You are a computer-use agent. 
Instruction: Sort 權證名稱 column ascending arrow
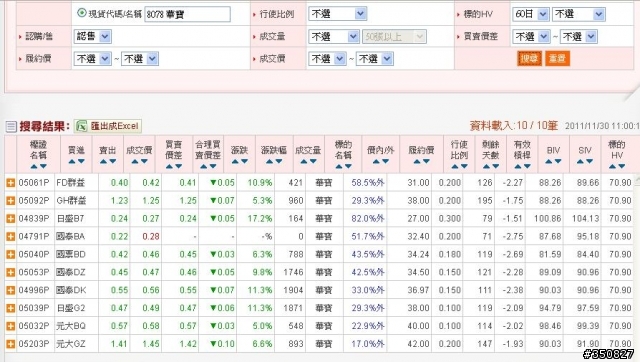click(x=34, y=167)
